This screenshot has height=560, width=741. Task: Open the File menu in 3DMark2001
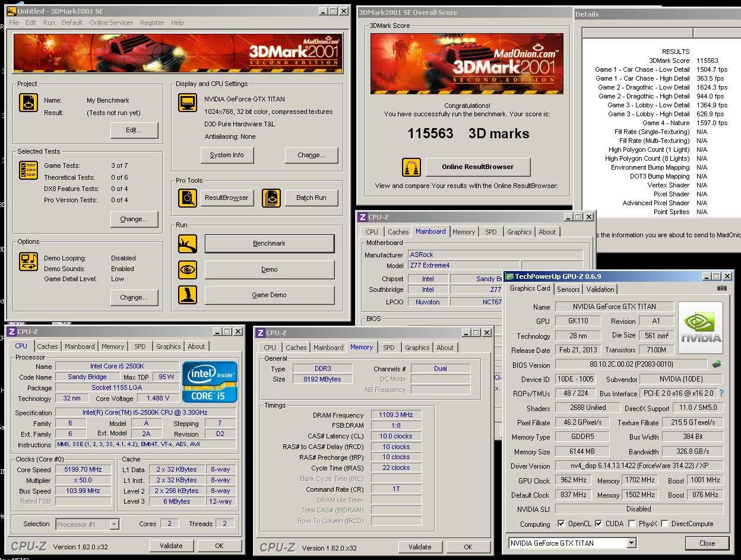coord(14,23)
